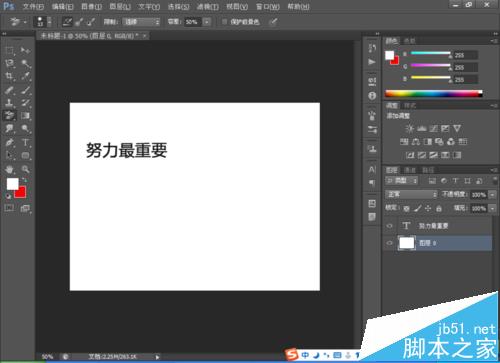Open the Color panel flyout menu
Screen dimensions: 500x363
tap(494, 41)
